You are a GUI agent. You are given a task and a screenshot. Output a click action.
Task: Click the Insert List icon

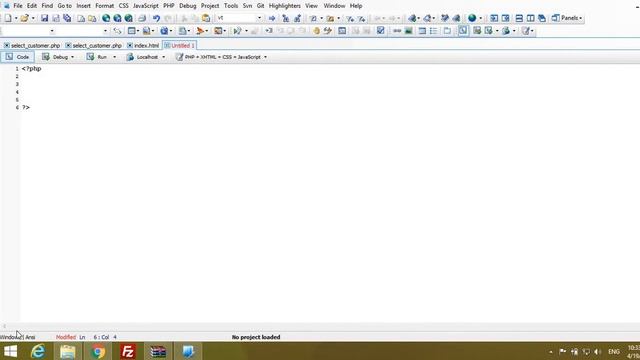pos(433,31)
